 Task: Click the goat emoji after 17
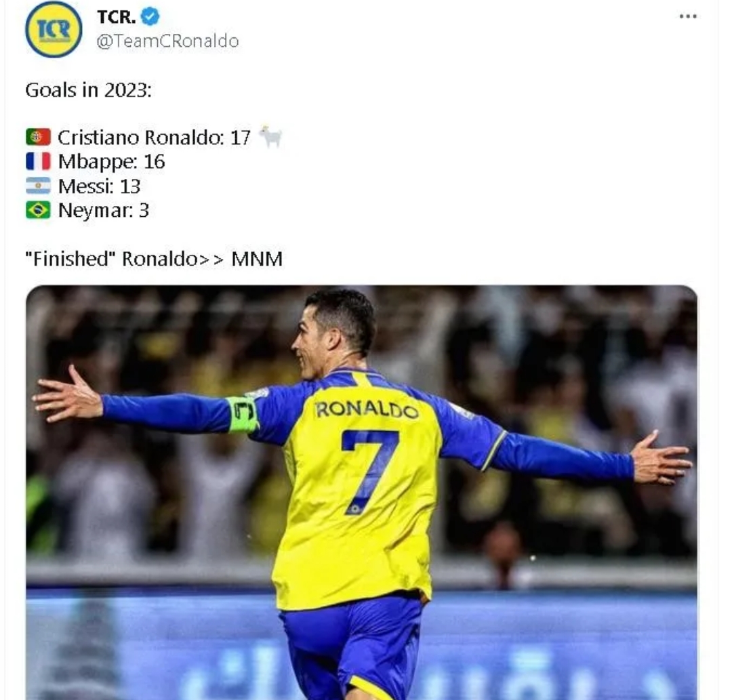click(270, 137)
